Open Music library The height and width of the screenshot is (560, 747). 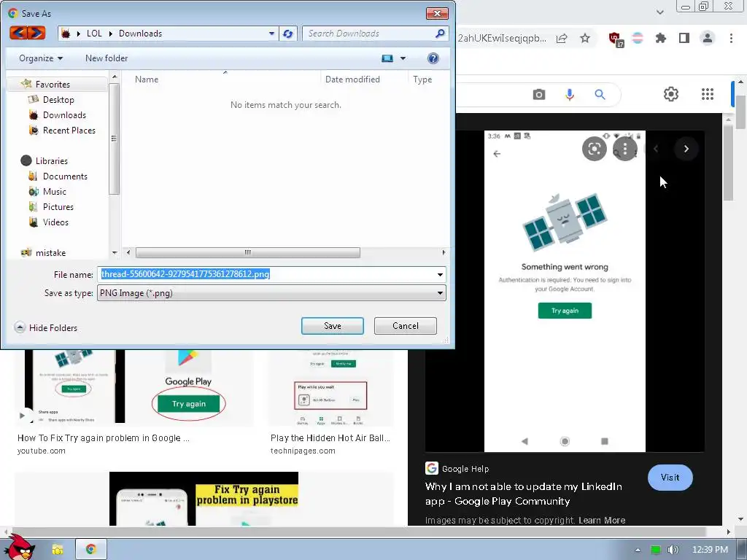click(x=54, y=192)
